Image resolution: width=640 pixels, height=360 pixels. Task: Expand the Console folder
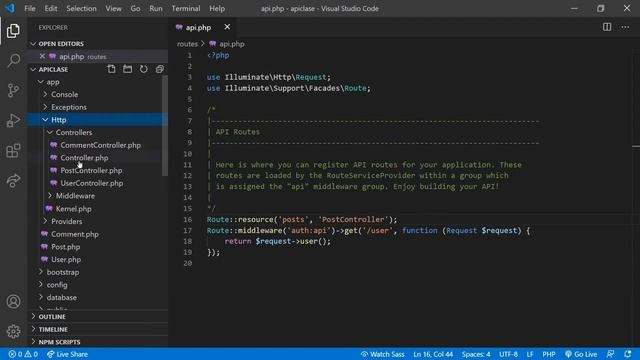coord(98,94)
